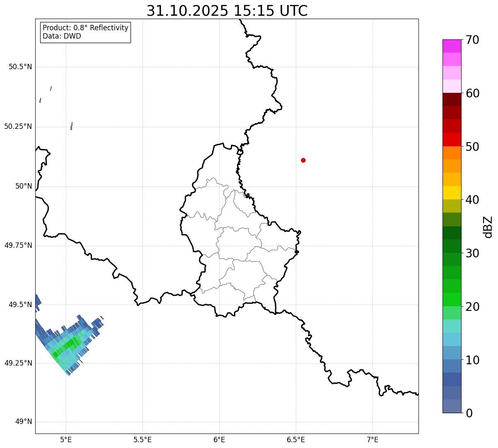The height and width of the screenshot is (448, 498).
Task: Click the colorbar tick label '60'
Action: point(473,93)
